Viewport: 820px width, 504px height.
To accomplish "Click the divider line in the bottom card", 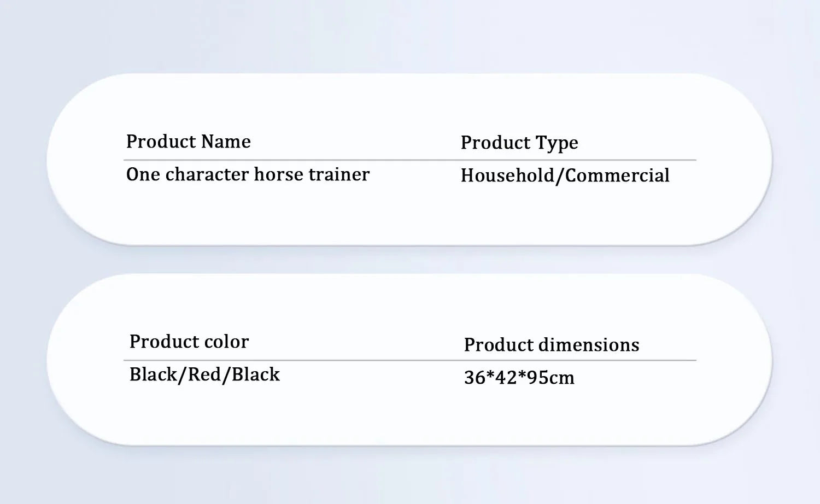I will tap(410, 360).
